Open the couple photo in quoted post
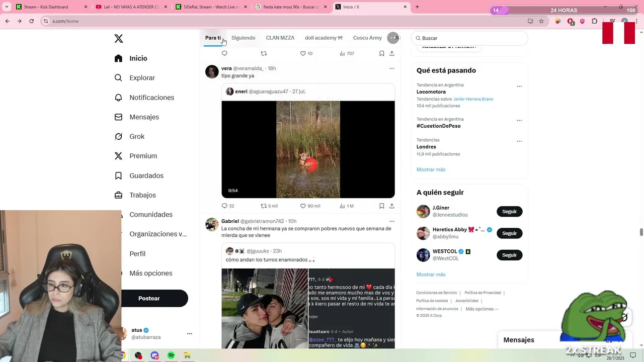This screenshot has width=644, height=362. (x=265, y=309)
